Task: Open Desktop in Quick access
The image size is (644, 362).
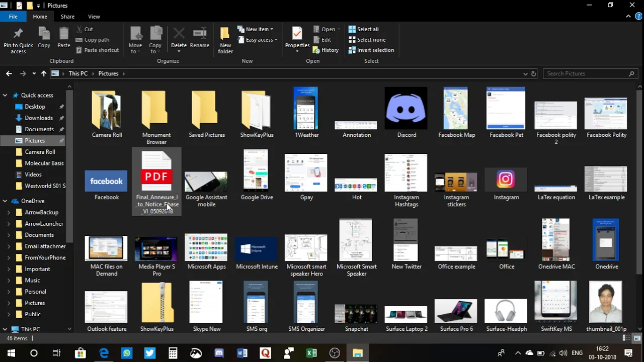Action: (x=35, y=107)
